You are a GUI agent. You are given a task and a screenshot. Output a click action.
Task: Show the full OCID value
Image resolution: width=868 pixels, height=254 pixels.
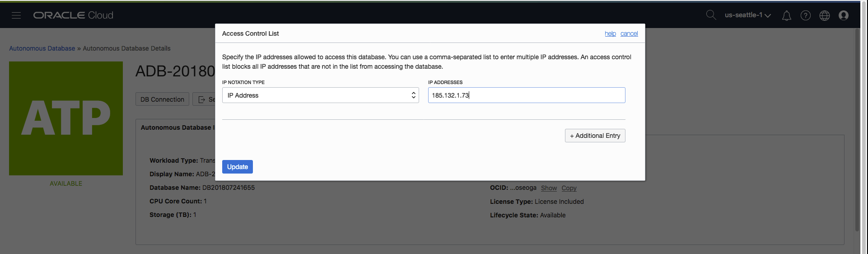click(x=549, y=188)
